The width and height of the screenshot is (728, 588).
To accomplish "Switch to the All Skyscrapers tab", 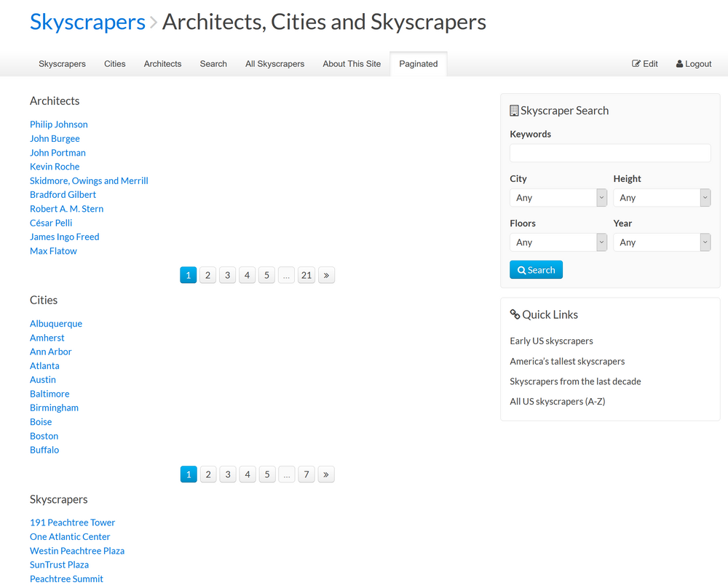I will (274, 64).
